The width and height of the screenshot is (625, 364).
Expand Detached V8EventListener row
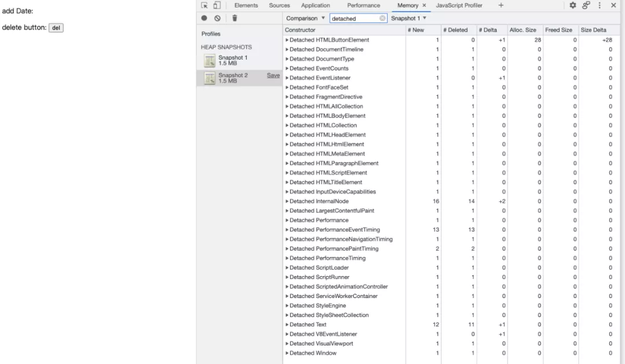pos(286,334)
